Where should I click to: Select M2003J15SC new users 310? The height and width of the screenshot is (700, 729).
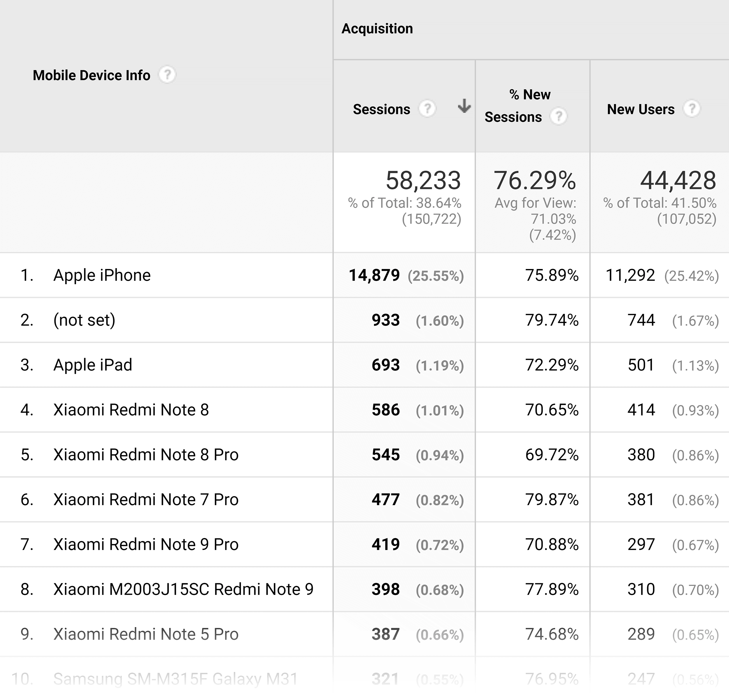[641, 589]
